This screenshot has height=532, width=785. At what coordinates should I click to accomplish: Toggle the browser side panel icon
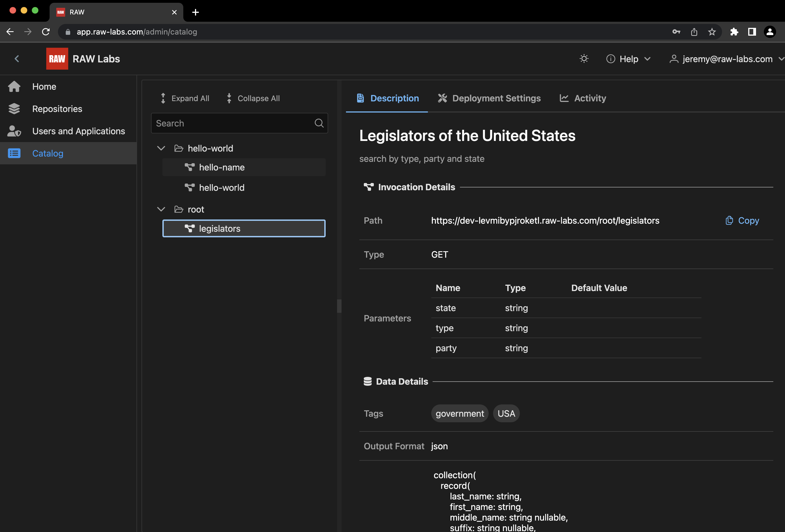pos(752,32)
